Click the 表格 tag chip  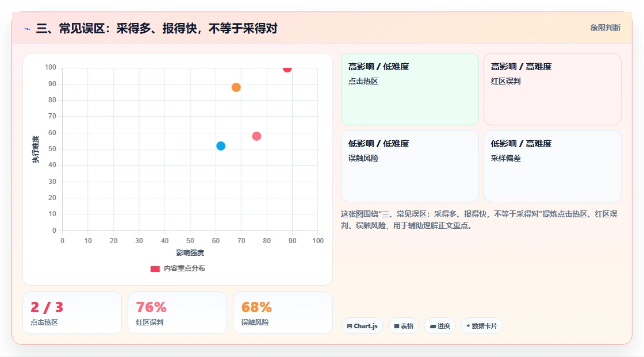(x=404, y=326)
